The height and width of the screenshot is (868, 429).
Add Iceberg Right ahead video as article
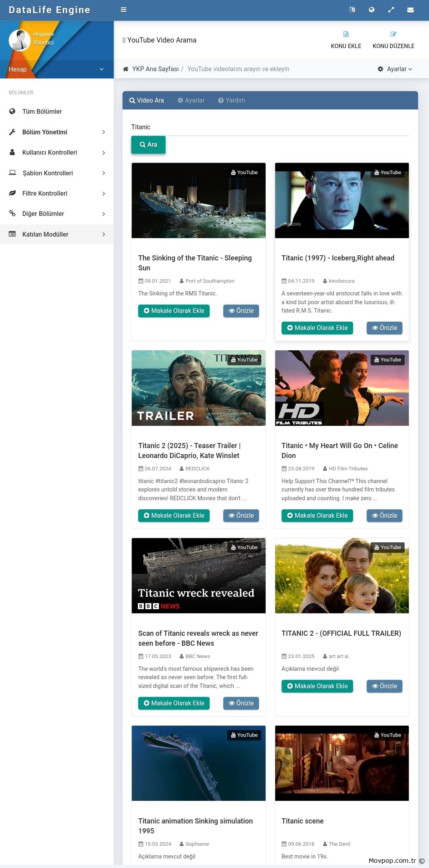[x=317, y=328]
